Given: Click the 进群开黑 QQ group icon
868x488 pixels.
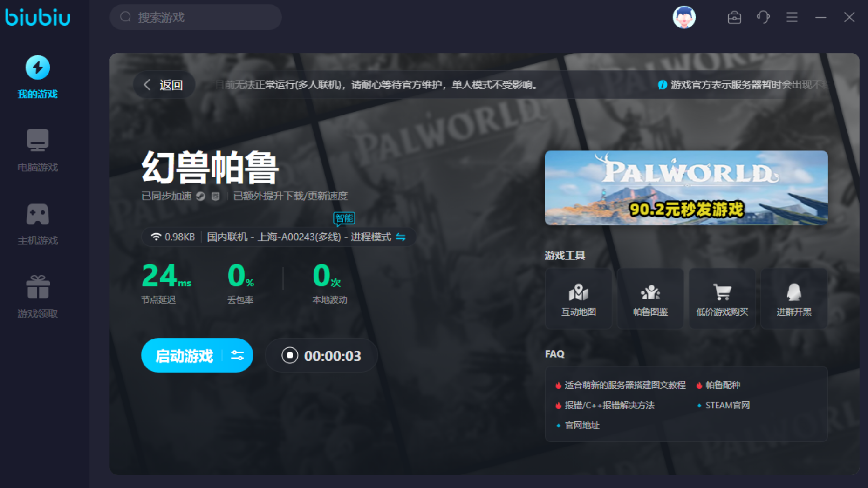Looking at the screenshot, I should [x=794, y=299].
